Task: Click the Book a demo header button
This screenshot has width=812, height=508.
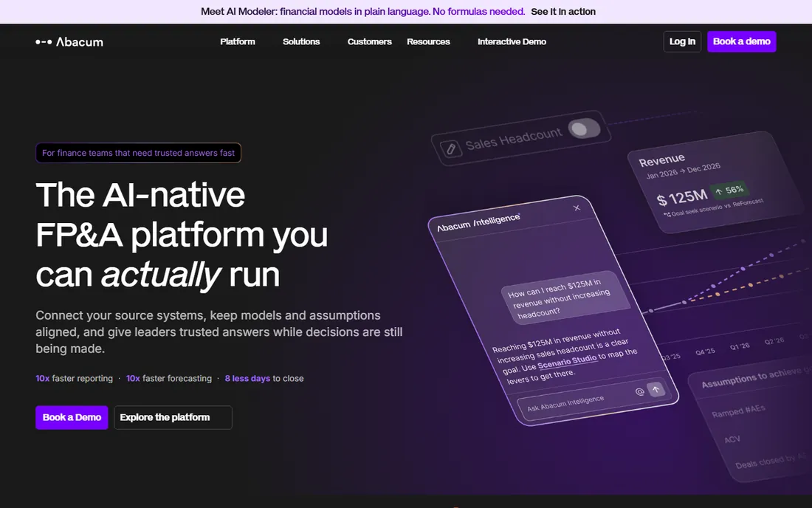Action: (742, 41)
